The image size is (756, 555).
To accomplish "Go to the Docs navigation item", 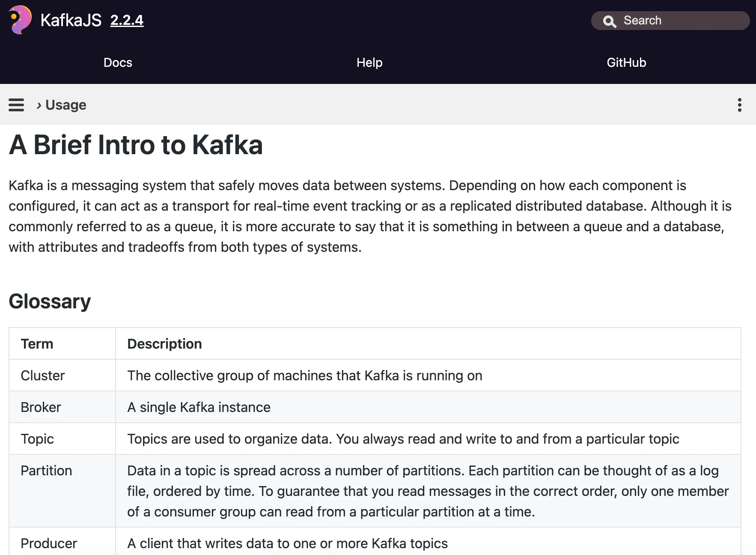I will click(118, 63).
